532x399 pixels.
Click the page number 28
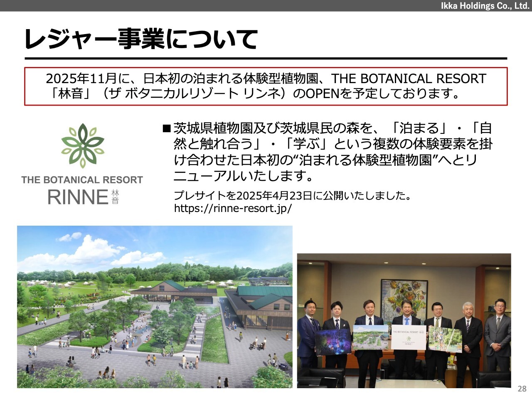pos(522,389)
